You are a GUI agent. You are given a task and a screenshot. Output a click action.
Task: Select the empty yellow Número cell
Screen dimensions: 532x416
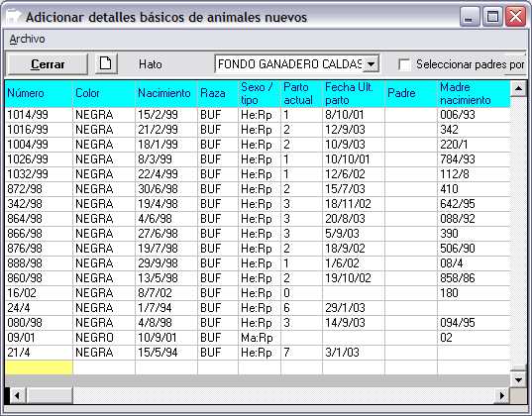[39, 367]
